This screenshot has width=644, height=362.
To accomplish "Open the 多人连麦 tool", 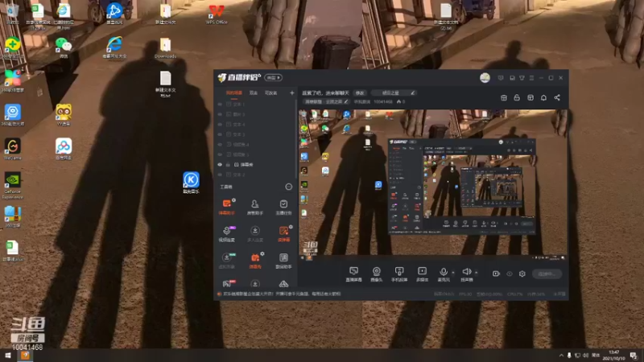I will coord(254,233).
